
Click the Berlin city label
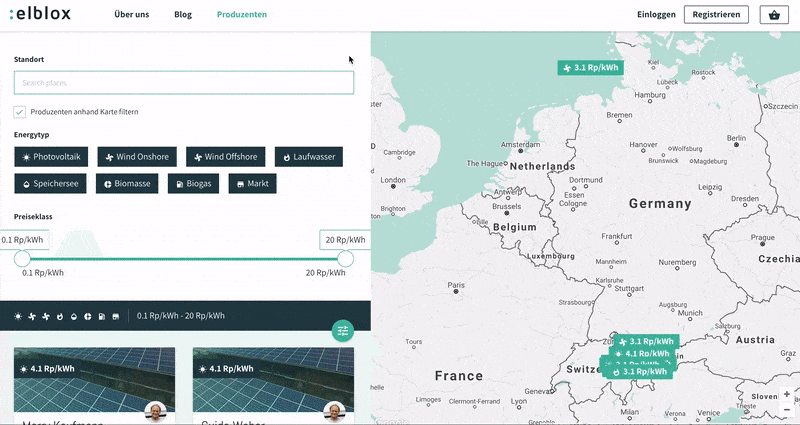[736, 138]
